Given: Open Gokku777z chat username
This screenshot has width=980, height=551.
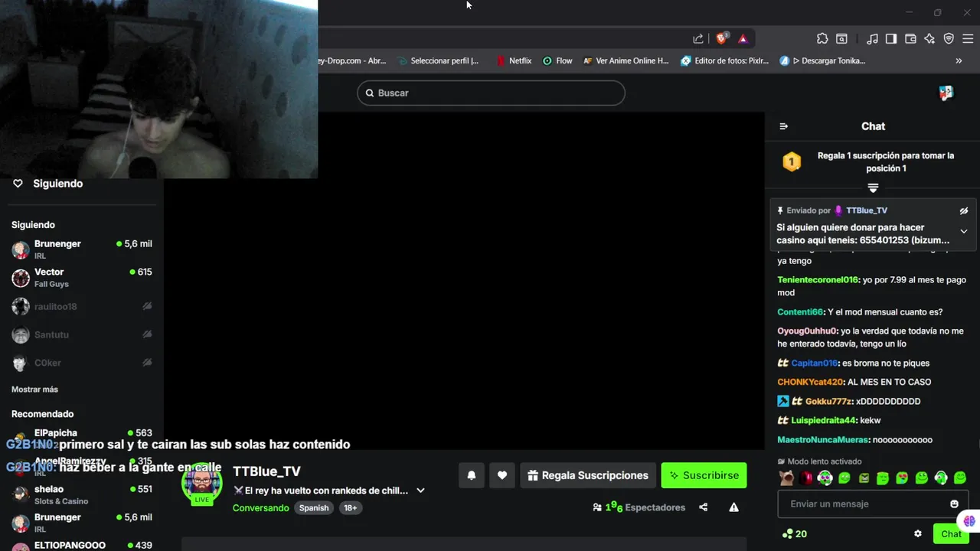Looking at the screenshot, I should click(828, 401).
